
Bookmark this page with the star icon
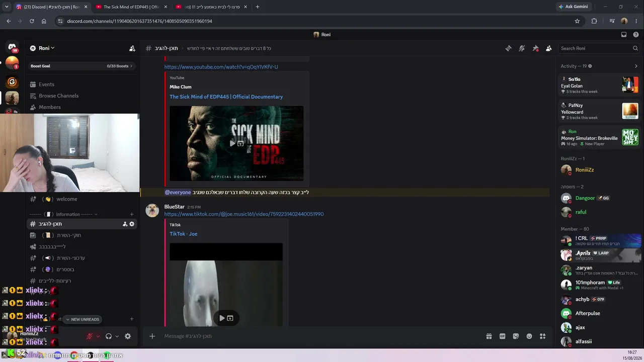pos(577,21)
